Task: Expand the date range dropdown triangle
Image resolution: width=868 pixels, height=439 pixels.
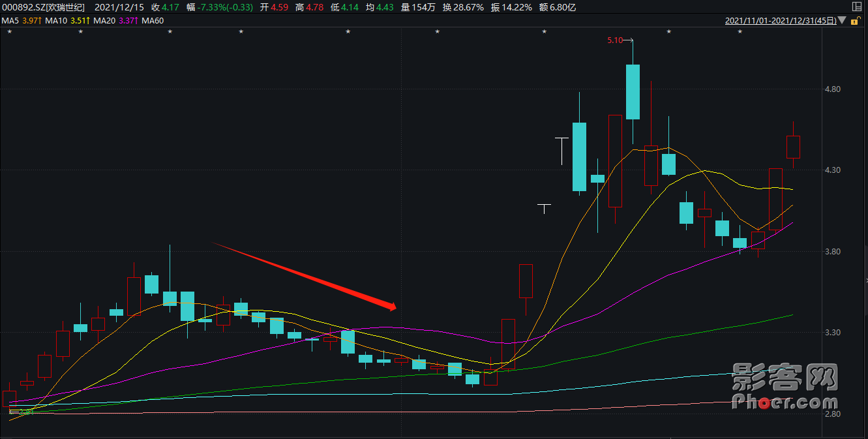Action: 842,21
